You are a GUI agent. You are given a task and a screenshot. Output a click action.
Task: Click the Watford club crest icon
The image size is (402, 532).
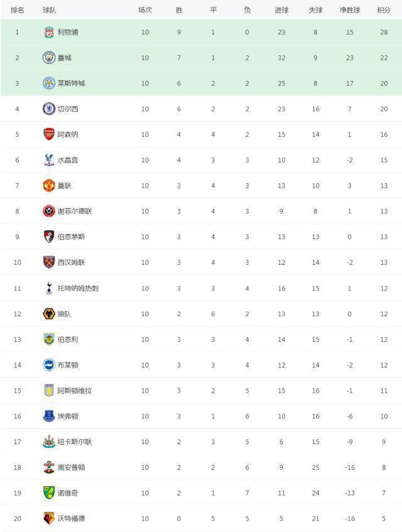tap(49, 518)
